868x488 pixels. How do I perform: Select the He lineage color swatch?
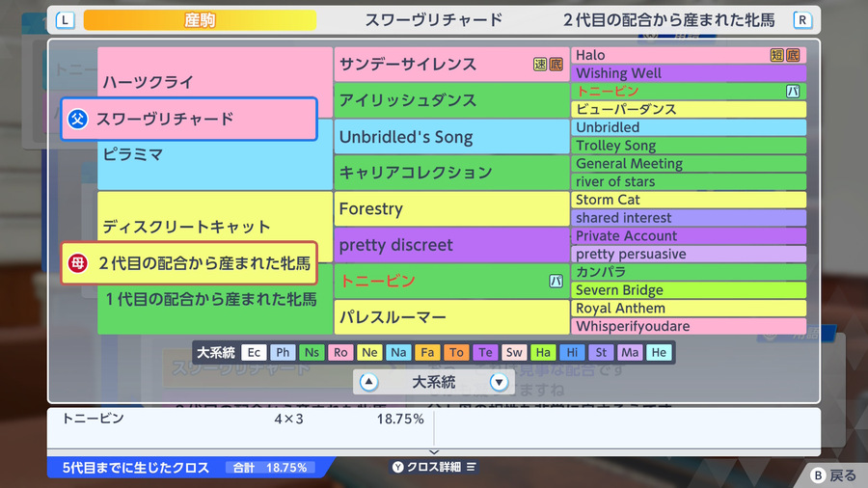tap(659, 352)
